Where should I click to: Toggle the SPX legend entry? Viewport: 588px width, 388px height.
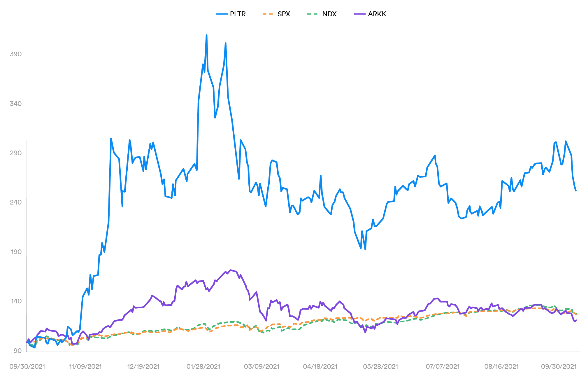[x=284, y=14]
